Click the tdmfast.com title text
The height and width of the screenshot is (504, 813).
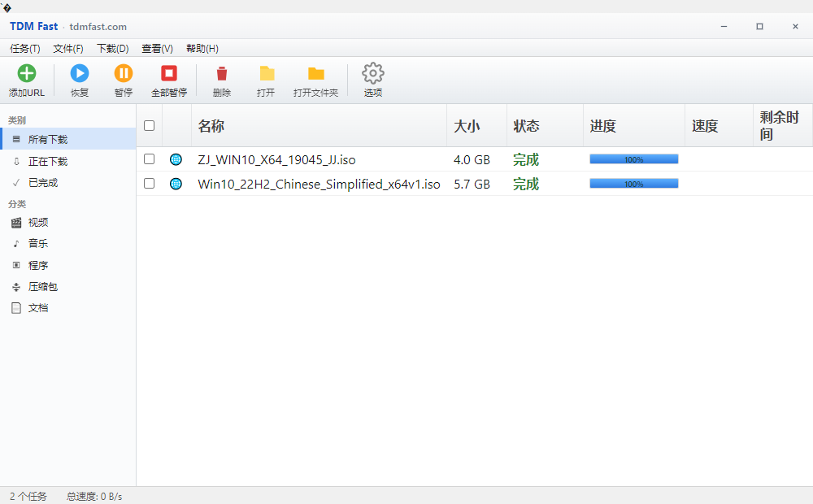coord(98,27)
